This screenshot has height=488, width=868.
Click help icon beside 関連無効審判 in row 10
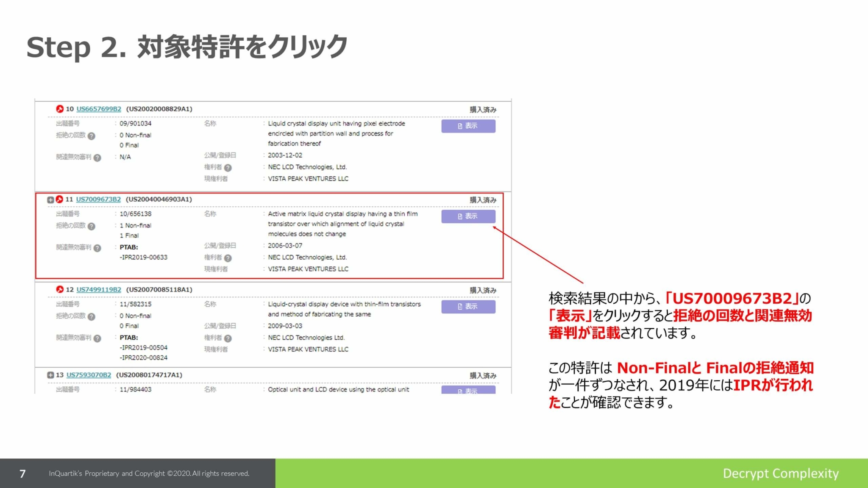point(97,158)
